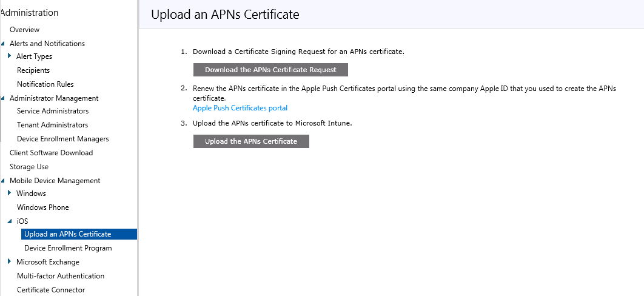The height and width of the screenshot is (296, 644).
Task: Go to Recipients
Action: (x=33, y=70)
